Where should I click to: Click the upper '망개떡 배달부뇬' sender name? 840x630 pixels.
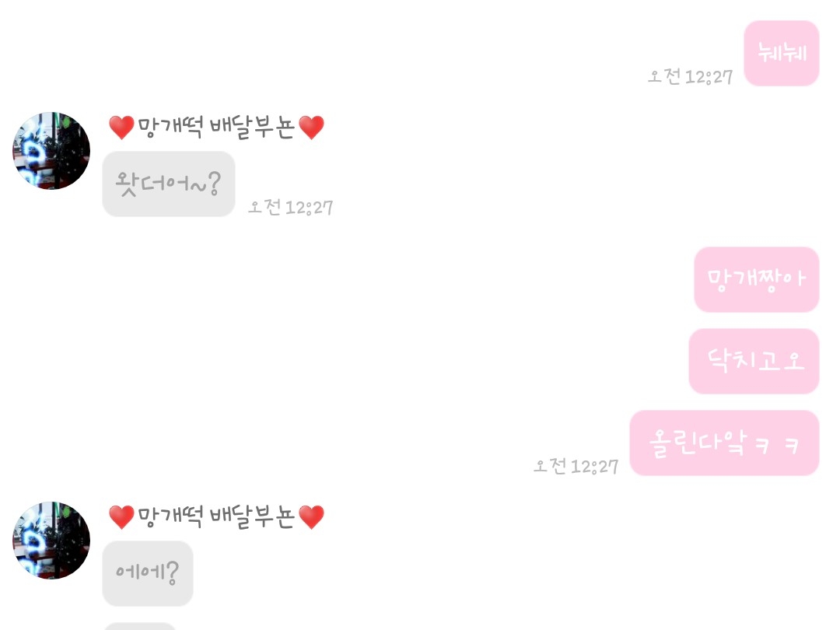point(216,128)
